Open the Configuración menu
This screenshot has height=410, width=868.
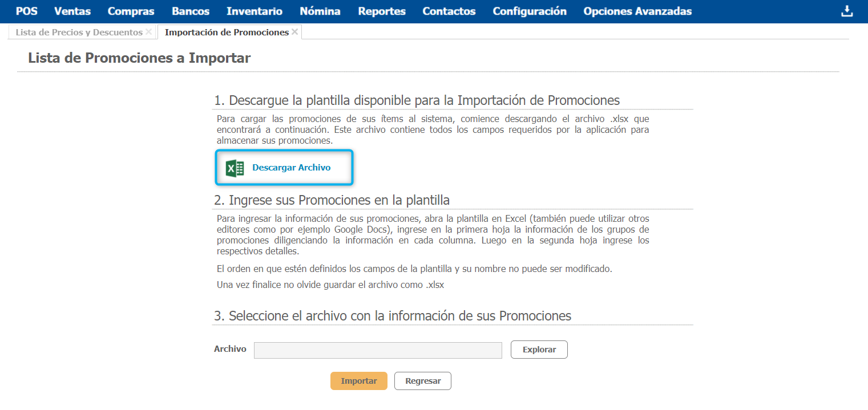530,11
